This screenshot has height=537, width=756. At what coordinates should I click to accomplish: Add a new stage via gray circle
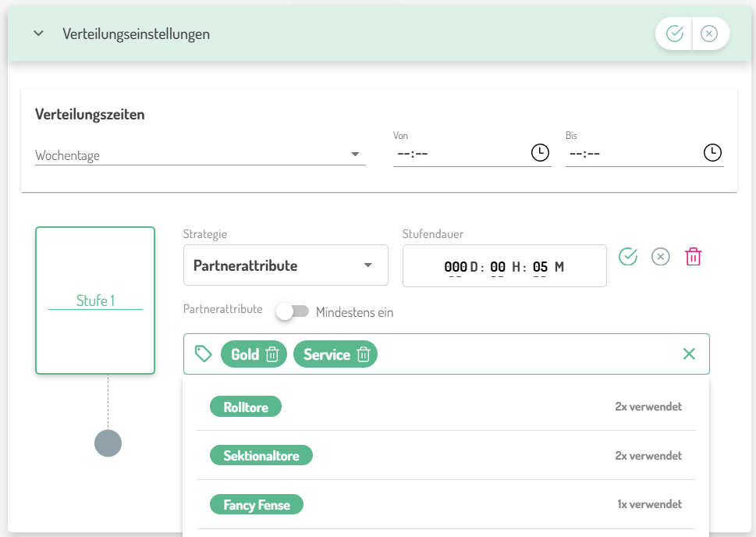pos(108,443)
